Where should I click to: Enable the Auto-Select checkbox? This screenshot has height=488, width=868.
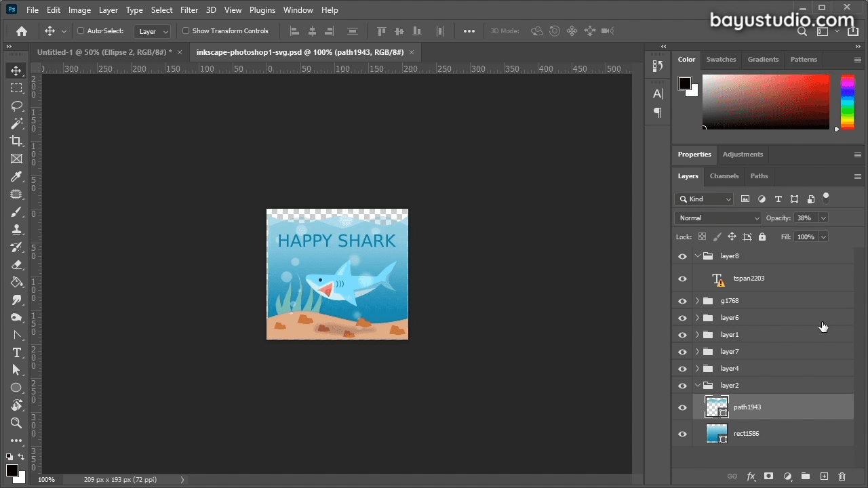tap(81, 30)
